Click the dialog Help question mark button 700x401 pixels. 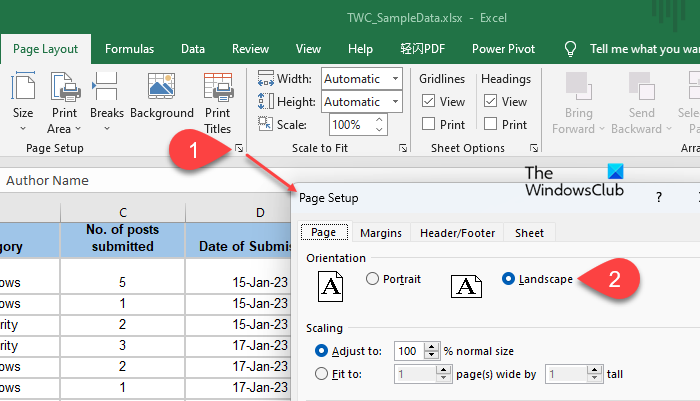[659, 198]
